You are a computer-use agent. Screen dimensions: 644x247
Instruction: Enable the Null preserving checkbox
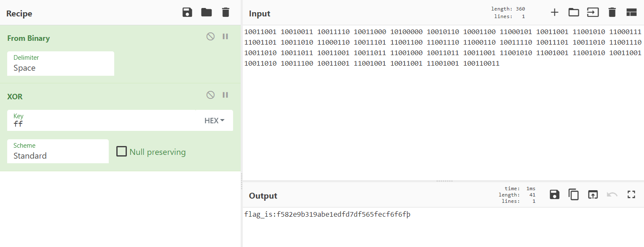point(122,151)
